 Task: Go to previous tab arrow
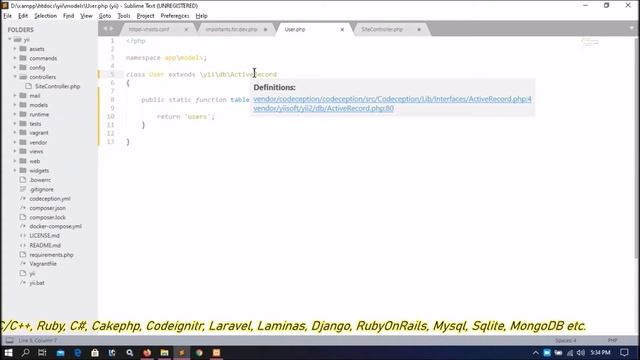coord(105,29)
